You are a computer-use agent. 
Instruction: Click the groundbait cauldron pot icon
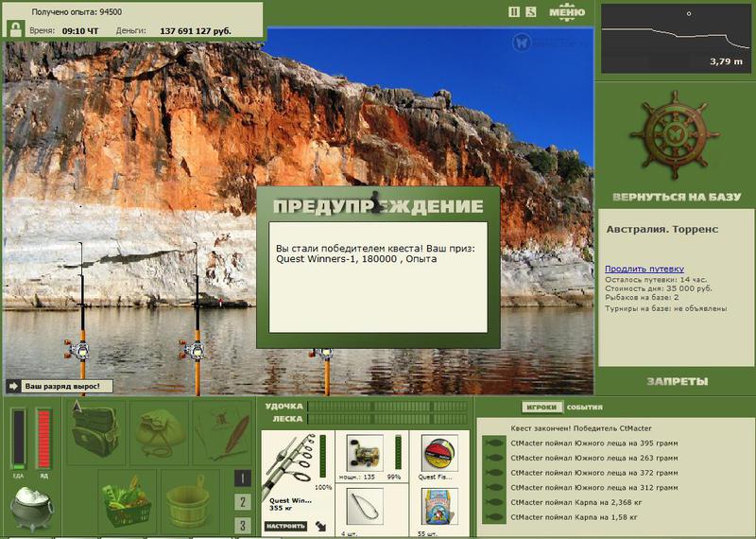[x=32, y=509]
